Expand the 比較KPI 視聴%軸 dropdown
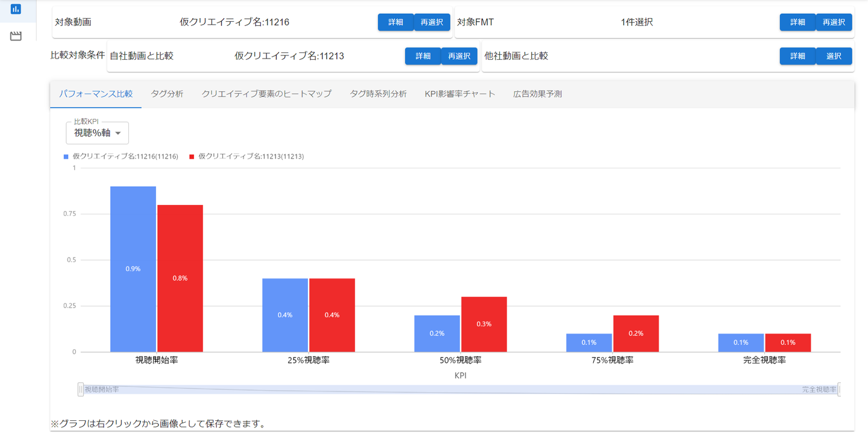This screenshot has width=868, height=448. pos(97,133)
